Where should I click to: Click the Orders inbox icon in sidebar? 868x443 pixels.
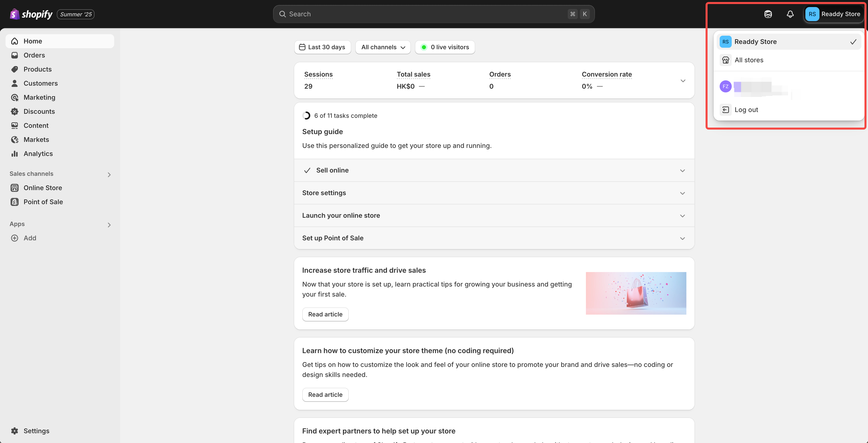(15, 55)
